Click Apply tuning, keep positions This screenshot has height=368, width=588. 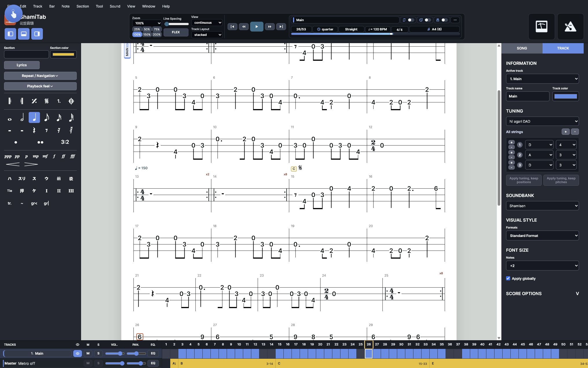point(524,180)
